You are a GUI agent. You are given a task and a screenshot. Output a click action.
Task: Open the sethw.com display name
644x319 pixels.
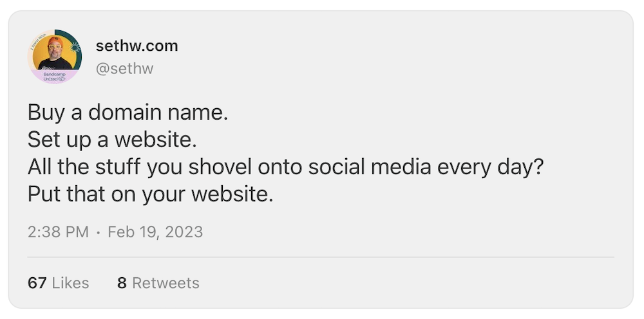point(137,46)
